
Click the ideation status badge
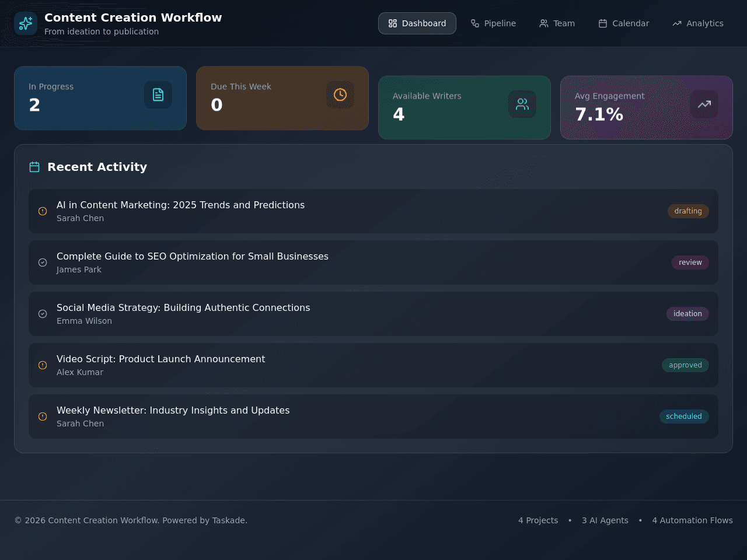(x=687, y=314)
